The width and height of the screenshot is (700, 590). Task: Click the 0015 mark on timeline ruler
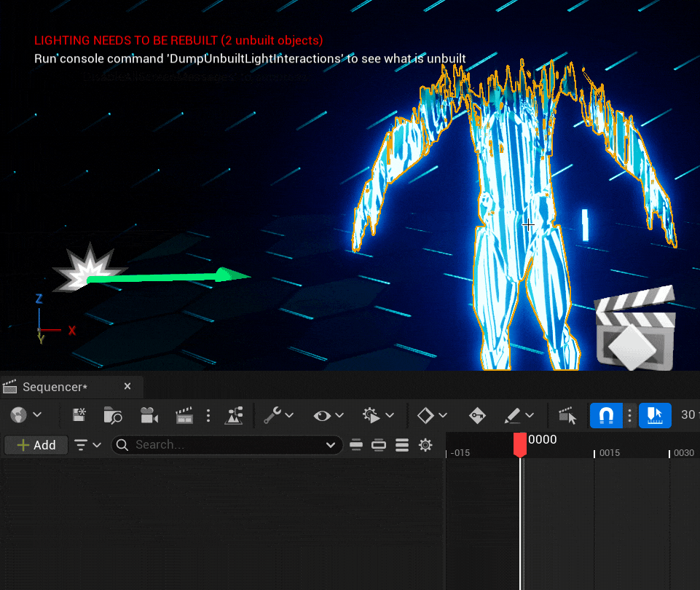point(610,453)
